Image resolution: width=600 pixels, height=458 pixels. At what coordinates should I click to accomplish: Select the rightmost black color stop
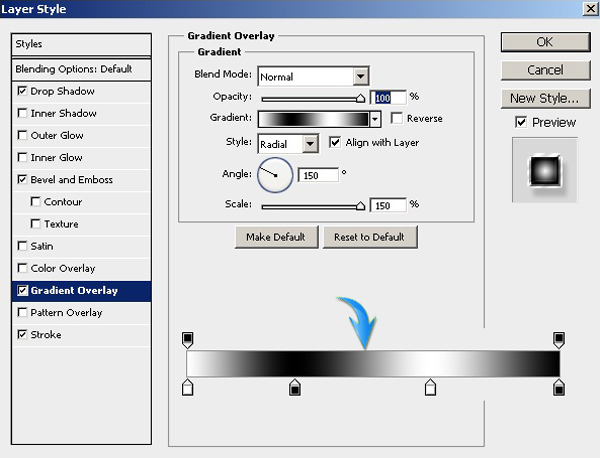(x=559, y=387)
